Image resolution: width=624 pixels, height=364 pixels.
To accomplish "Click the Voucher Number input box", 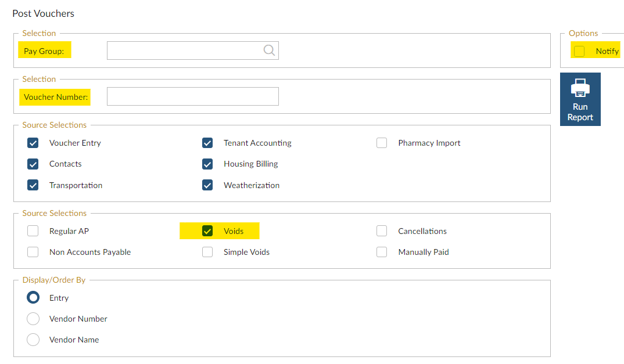I will (192, 96).
